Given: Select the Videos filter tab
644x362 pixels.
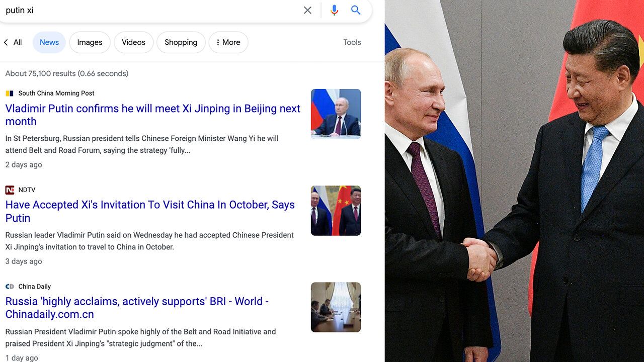Looking at the screenshot, I should click(133, 42).
